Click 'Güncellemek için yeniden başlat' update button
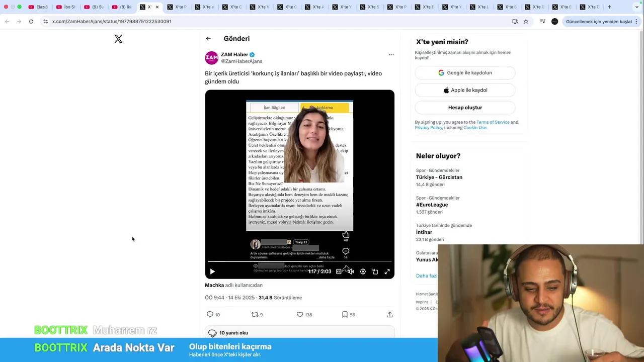This screenshot has height=362, width=644. [599, 22]
